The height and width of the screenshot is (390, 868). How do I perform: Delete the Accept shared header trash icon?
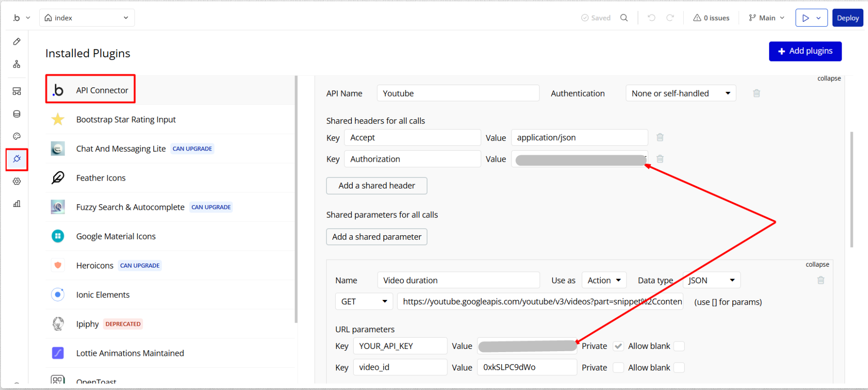click(x=660, y=137)
